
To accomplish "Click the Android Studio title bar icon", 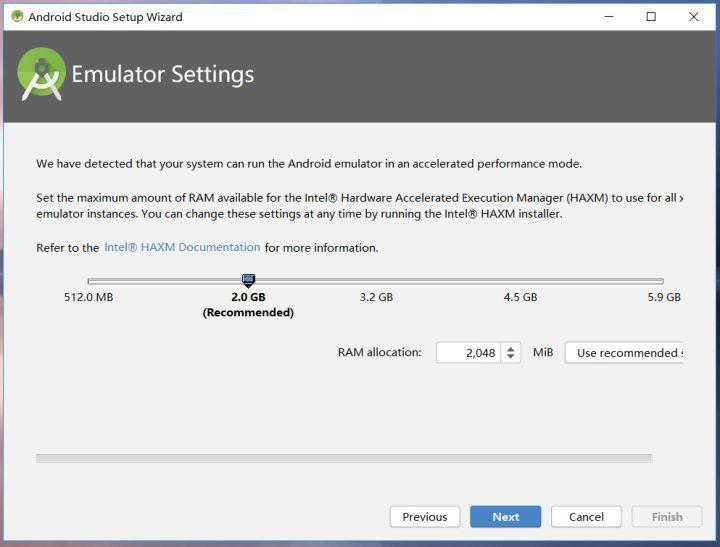I will point(17,17).
